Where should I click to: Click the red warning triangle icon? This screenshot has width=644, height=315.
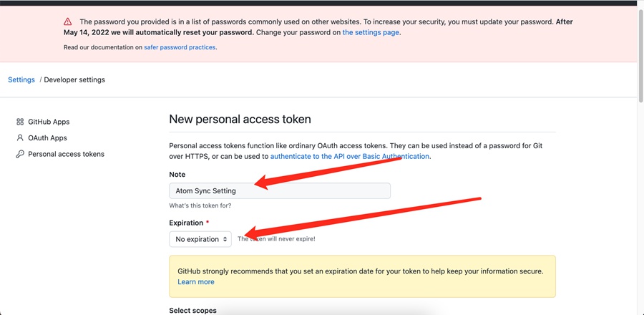tap(68, 22)
